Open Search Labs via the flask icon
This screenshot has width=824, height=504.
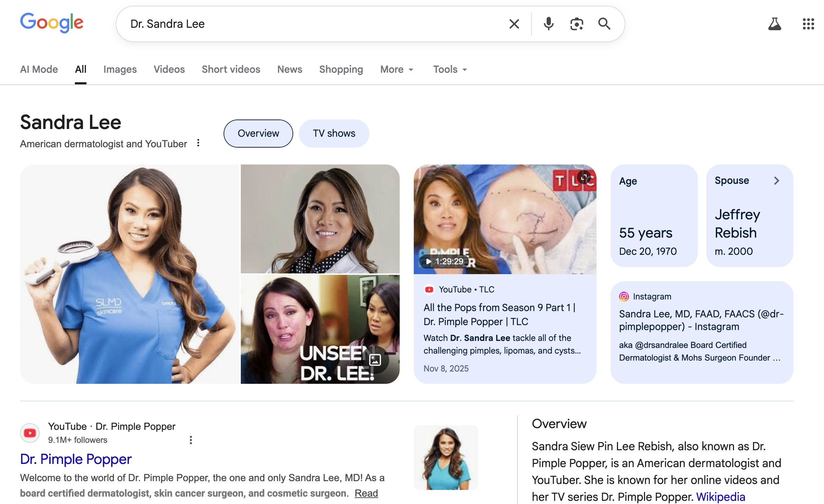point(775,24)
